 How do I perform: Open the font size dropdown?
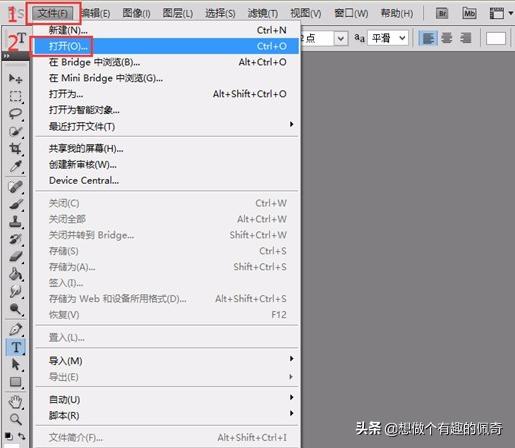point(340,38)
